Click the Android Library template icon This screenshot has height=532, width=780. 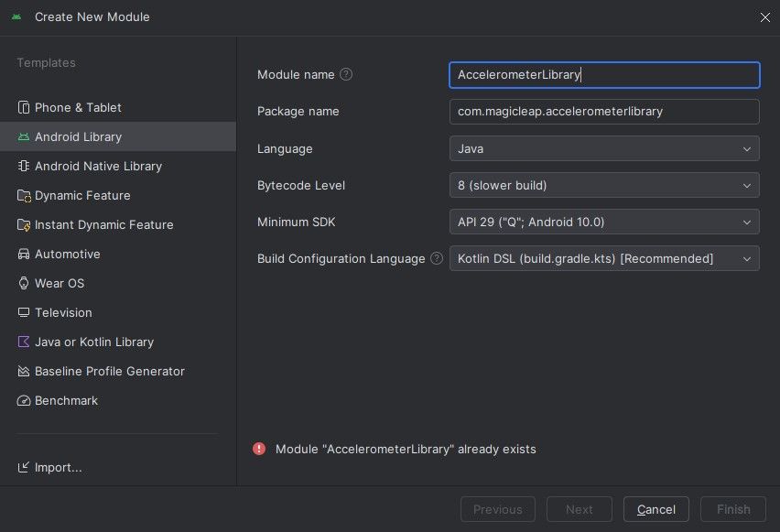24,136
